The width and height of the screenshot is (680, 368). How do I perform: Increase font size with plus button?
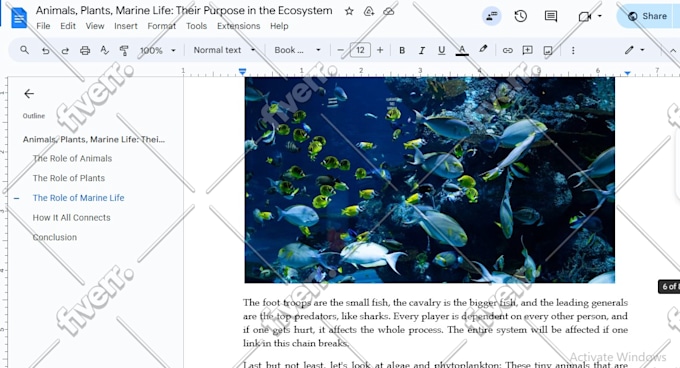point(380,50)
